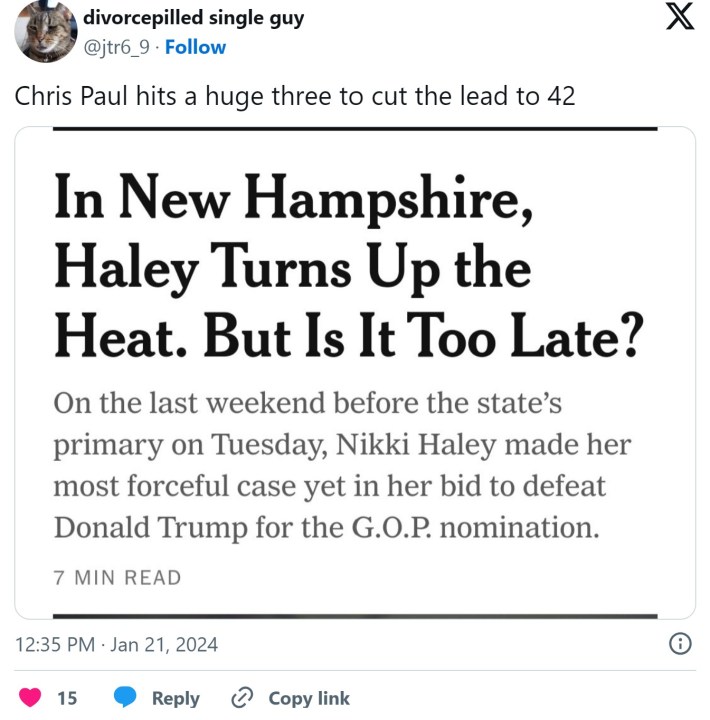
Task: Click the chain link icon
Action: tap(242, 698)
